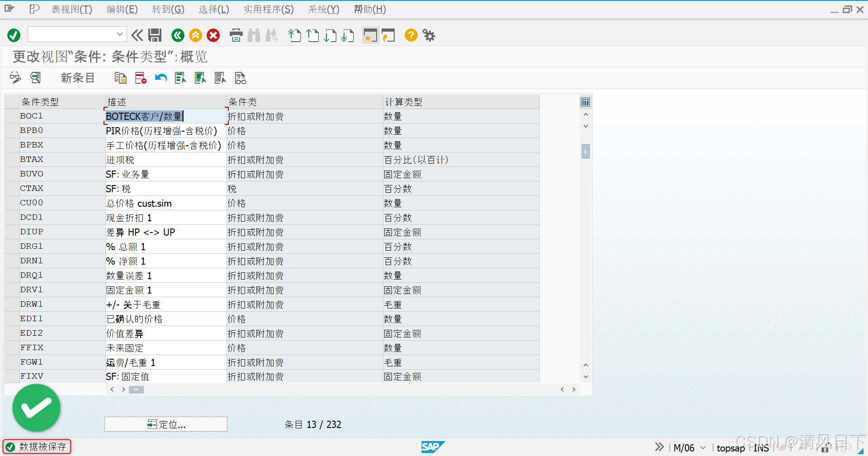
Task: Open the 转到(G) menu
Action: pyautogui.click(x=168, y=9)
